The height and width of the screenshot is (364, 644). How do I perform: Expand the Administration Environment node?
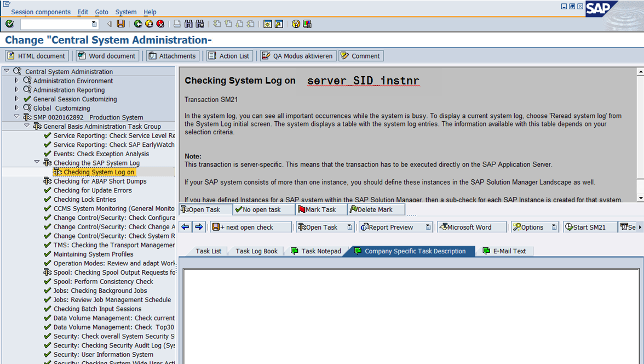tap(17, 81)
